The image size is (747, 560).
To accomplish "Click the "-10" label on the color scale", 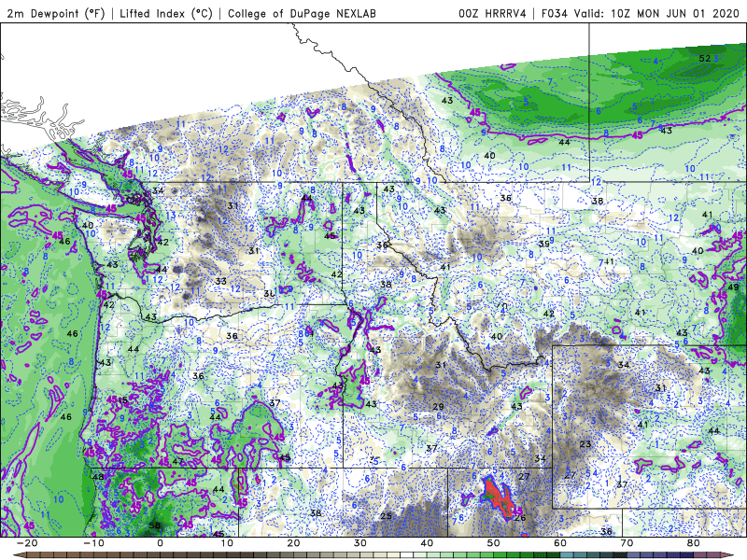I will tap(93, 543).
